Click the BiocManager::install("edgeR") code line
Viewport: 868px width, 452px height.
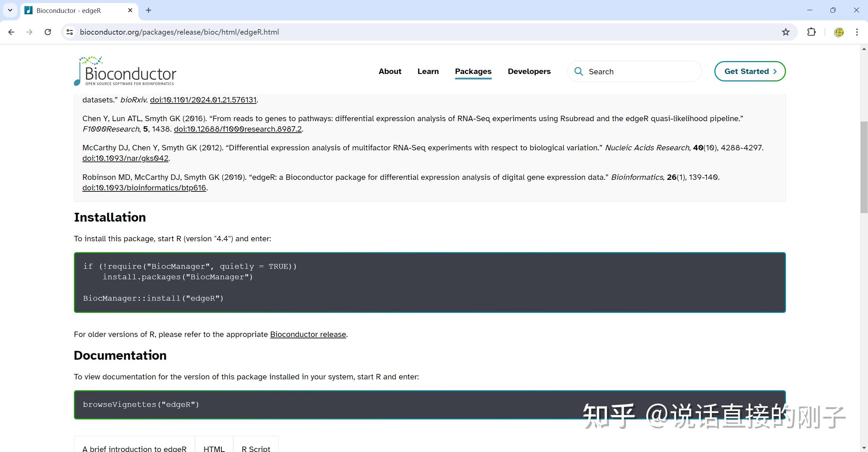pos(153,298)
